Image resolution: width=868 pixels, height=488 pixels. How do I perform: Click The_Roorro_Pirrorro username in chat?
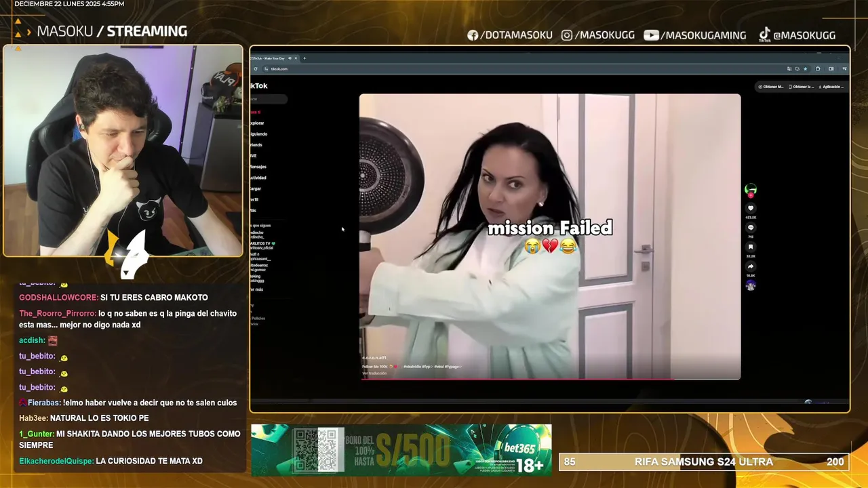(x=58, y=313)
